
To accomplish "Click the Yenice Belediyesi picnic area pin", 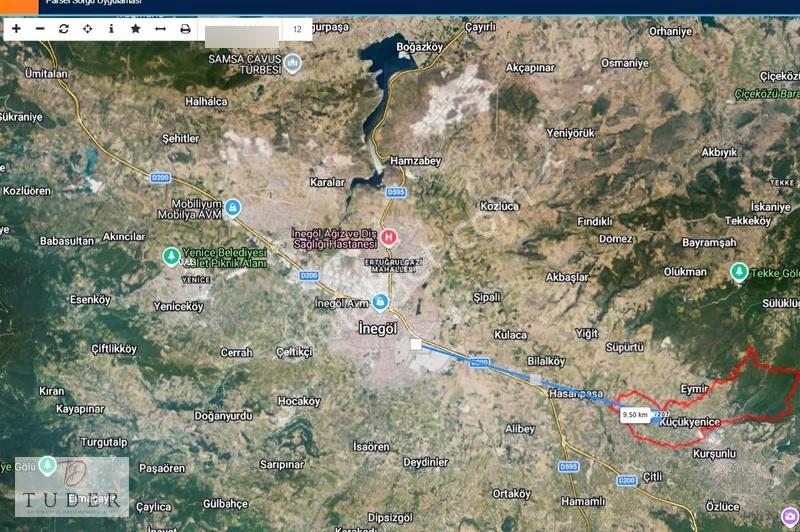I will point(171,256).
